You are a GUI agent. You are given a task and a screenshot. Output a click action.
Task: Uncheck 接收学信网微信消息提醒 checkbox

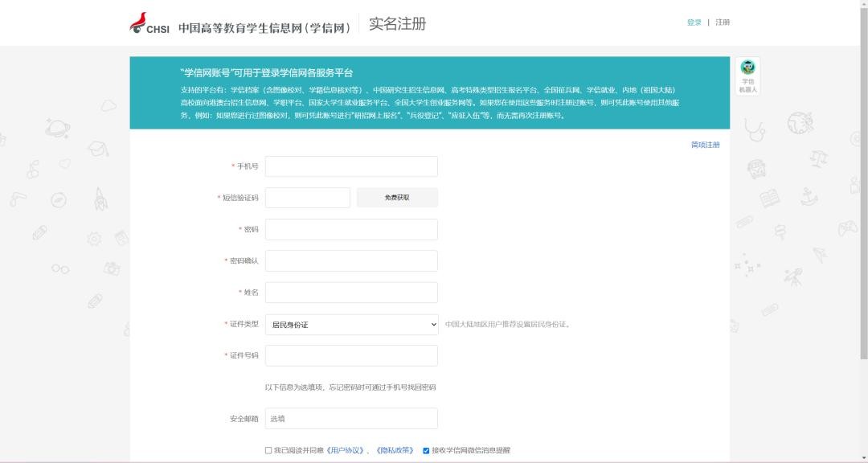click(x=426, y=451)
